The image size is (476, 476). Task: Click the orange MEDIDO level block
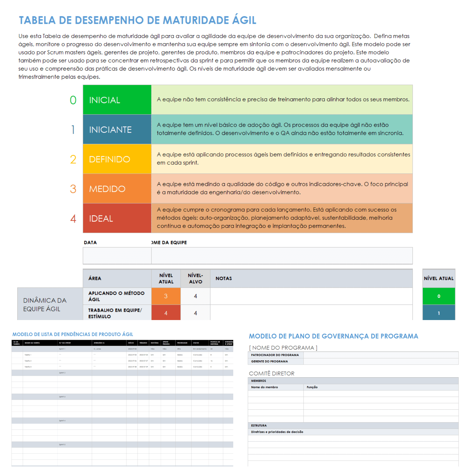(x=117, y=189)
